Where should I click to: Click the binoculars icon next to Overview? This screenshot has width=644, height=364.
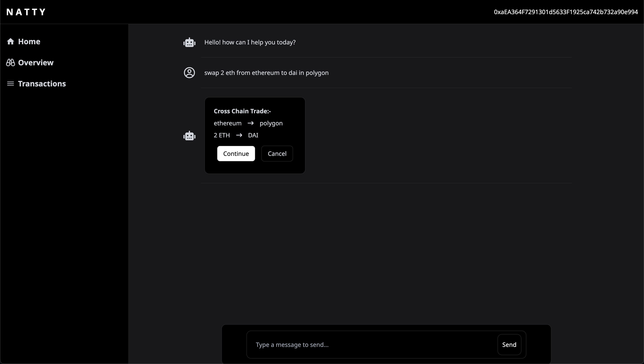11,62
